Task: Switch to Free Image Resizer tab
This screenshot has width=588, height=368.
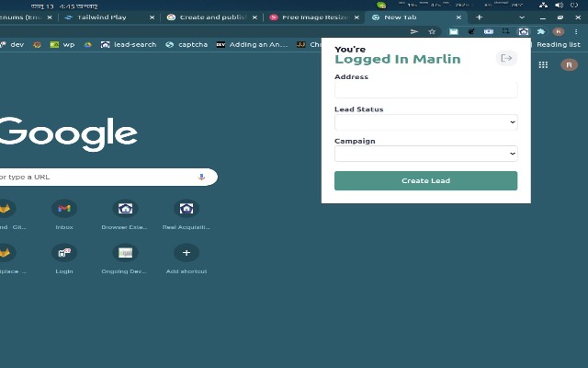Action: point(315,17)
